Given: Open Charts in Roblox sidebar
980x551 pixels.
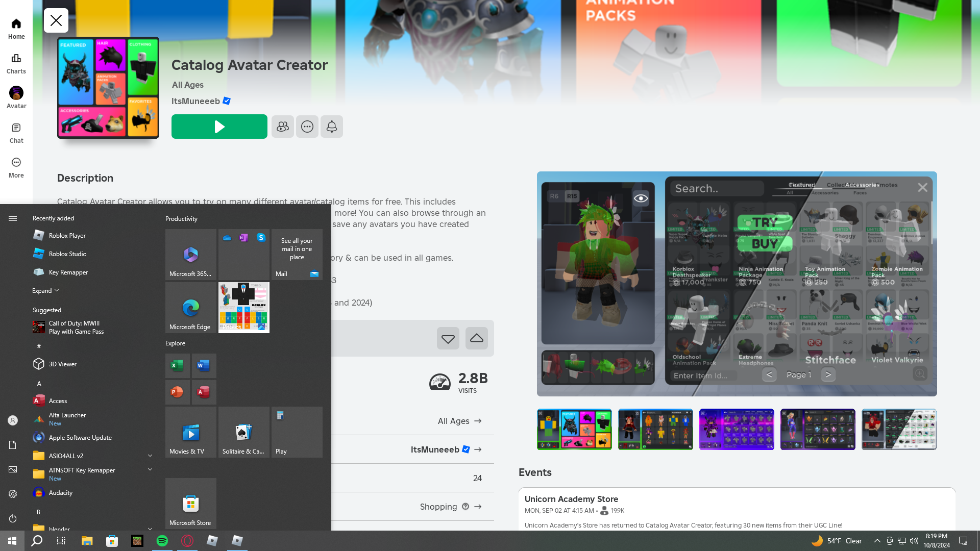Looking at the screenshot, I should (16, 63).
